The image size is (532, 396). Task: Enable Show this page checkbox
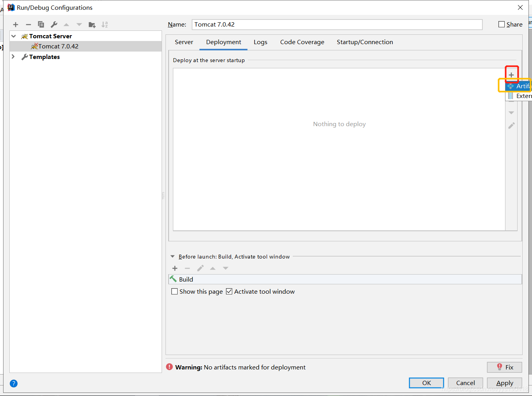(174, 291)
